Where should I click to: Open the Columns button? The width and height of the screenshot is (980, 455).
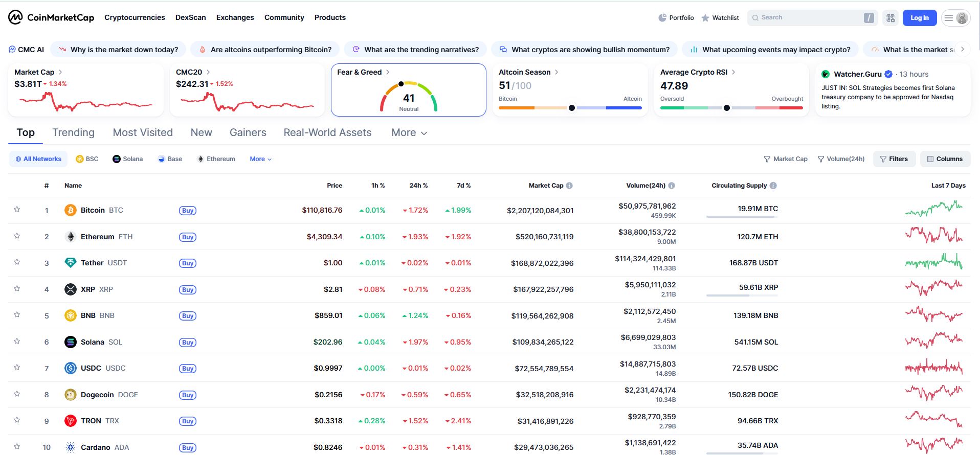(x=945, y=159)
